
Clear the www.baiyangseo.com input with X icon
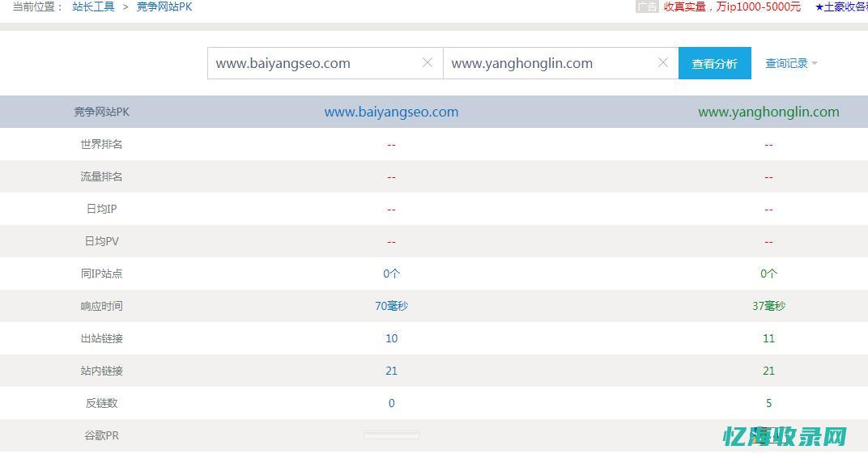428,63
